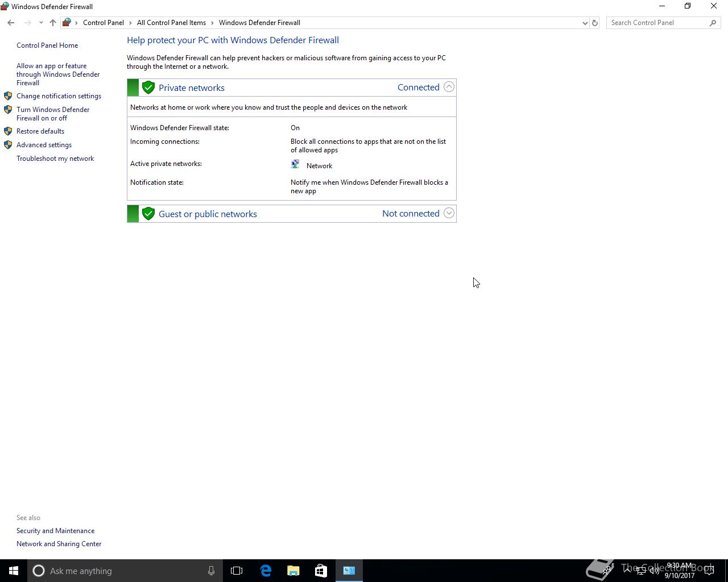The width and height of the screenshot is (728, 582).
Task: Open the Microsoft Store taskbar icon
Action: coord(321,571)
